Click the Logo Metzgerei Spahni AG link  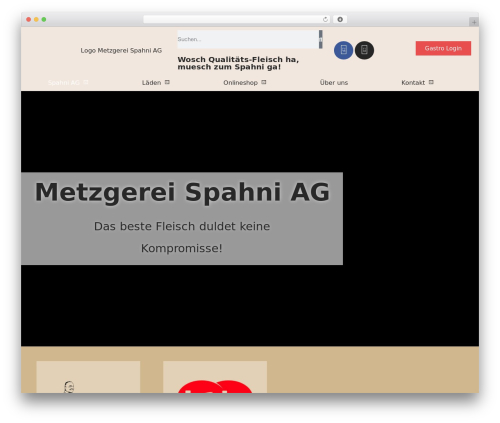click(x=121, y=50)
